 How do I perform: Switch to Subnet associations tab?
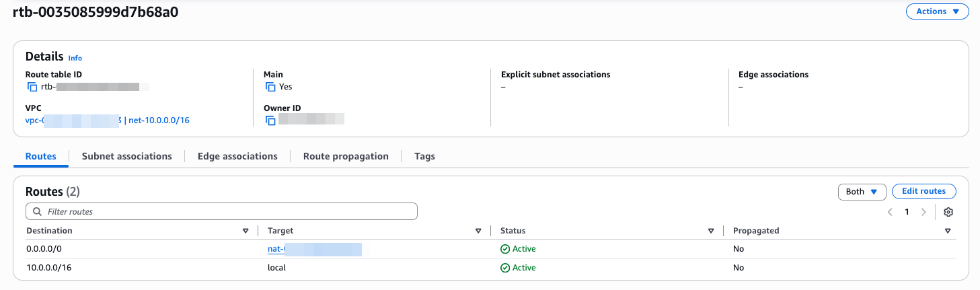point(126,156)
